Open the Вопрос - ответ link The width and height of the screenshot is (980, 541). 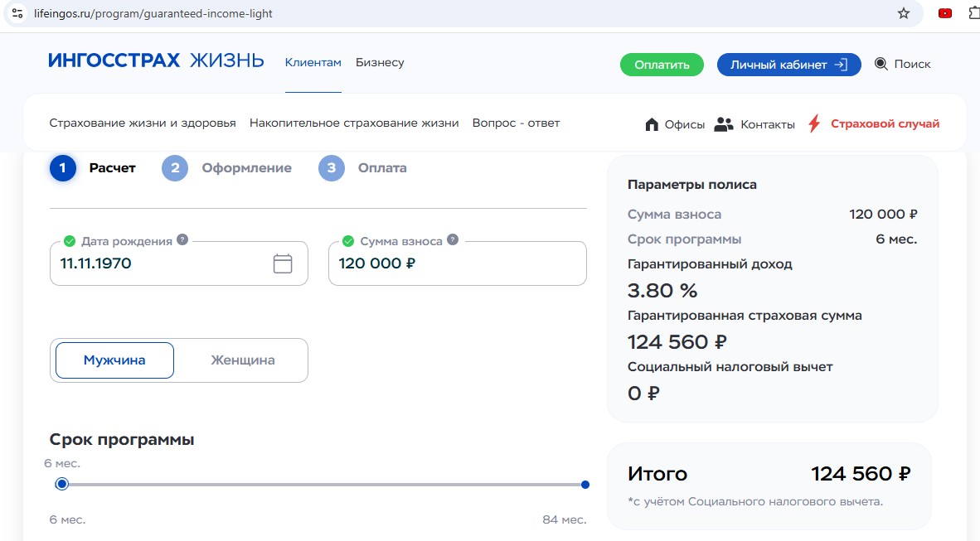point(516,123)
